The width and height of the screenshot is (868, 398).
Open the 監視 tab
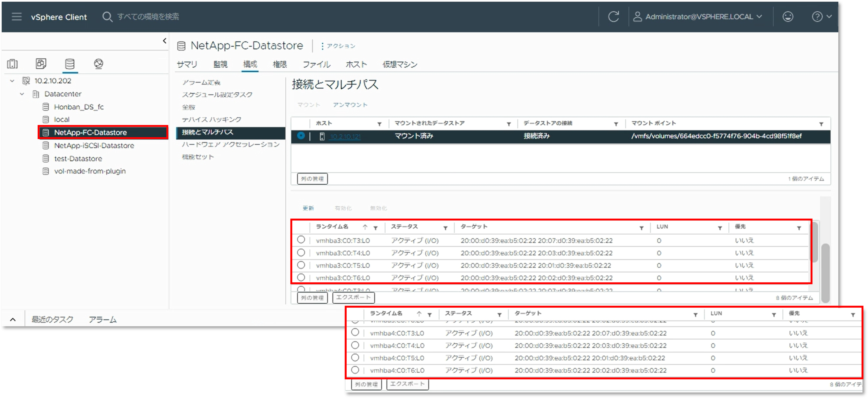coord(220,64)
